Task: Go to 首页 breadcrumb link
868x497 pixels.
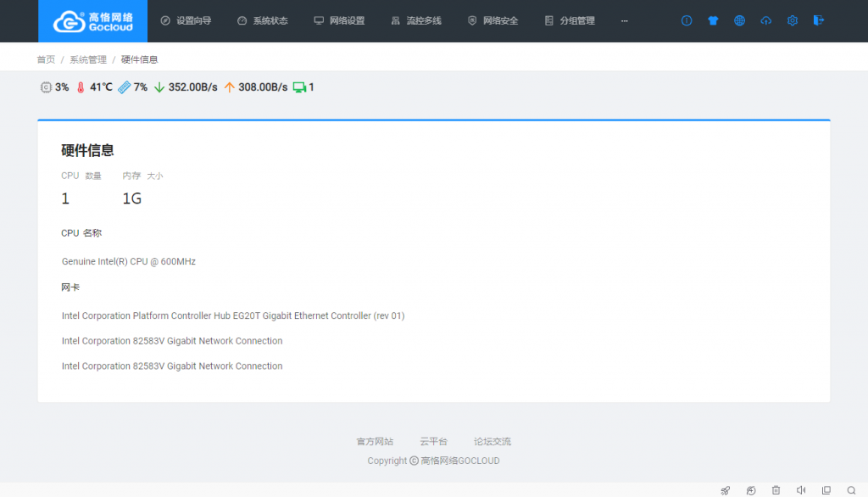Action: click(46, 59)
